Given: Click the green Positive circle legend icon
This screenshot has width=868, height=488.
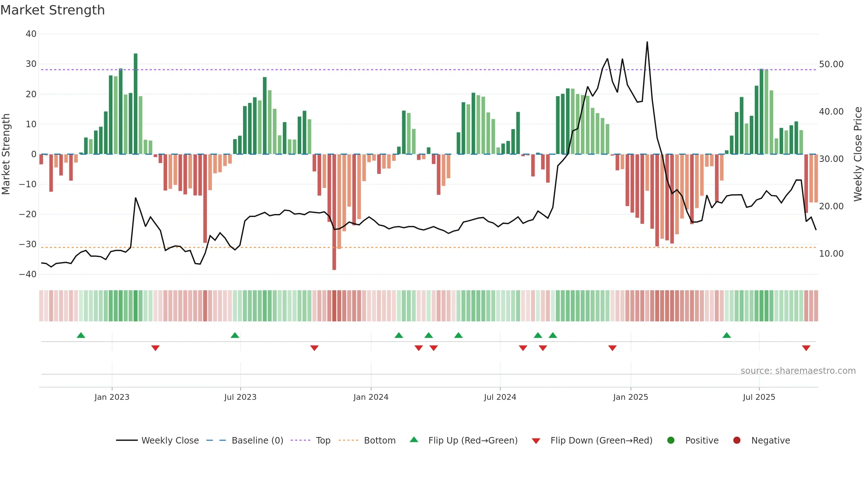Looking at the screenshot, I should point(671,440).
